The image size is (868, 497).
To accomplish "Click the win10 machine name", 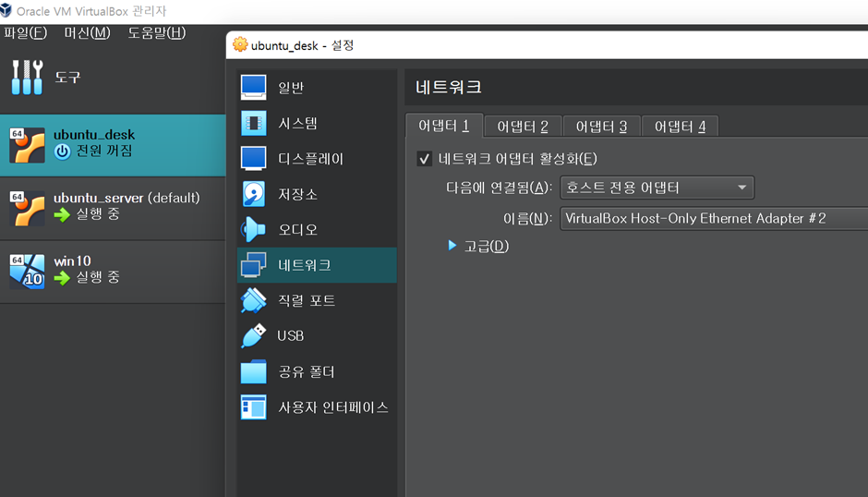I will click(72, 261).
